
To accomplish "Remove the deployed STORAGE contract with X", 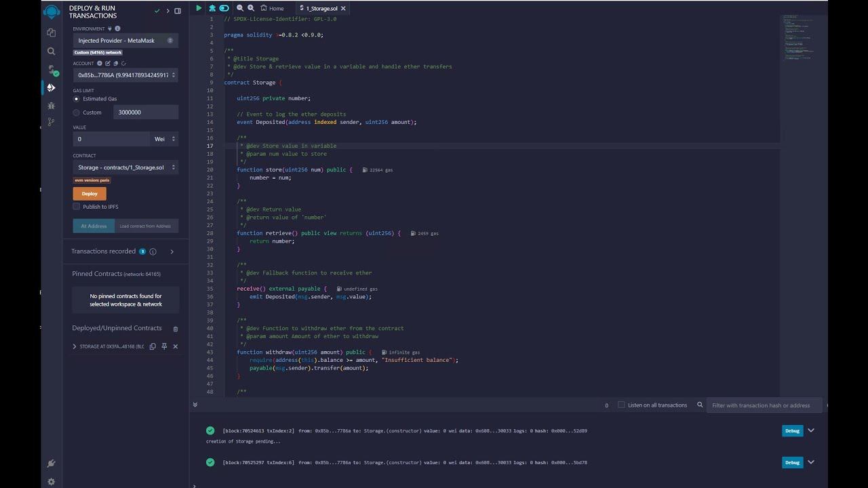I will (x=175, y=346).
